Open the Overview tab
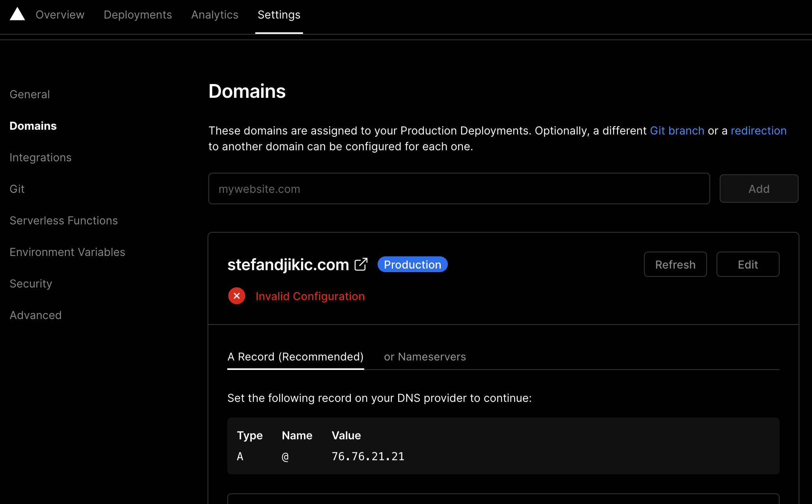Screen dimensions: 812x504 60,15
